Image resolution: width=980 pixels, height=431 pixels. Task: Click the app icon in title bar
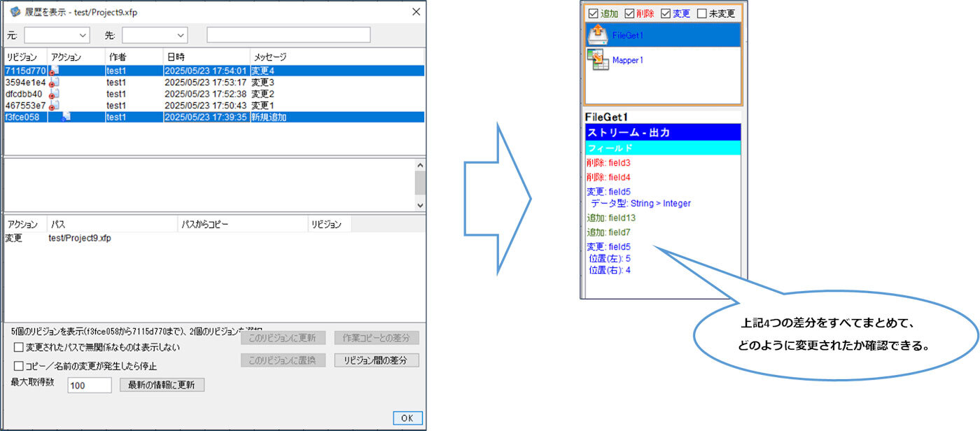[15, 12]
